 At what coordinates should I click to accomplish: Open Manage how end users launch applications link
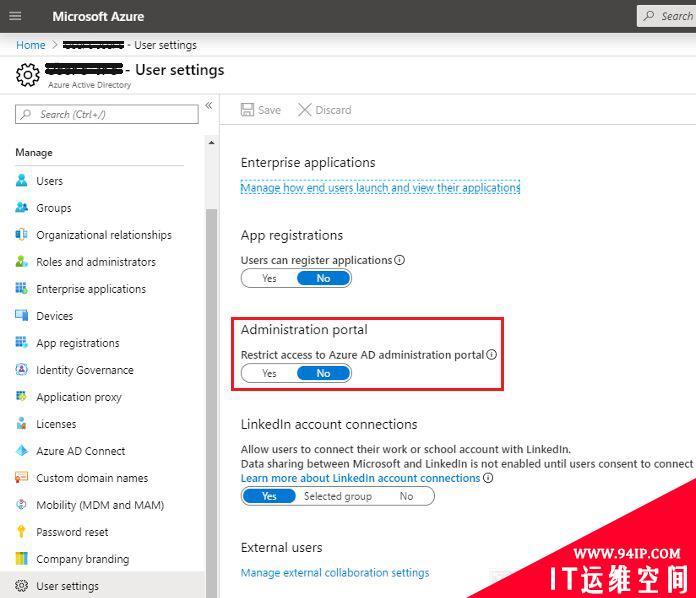coord(380,187)
